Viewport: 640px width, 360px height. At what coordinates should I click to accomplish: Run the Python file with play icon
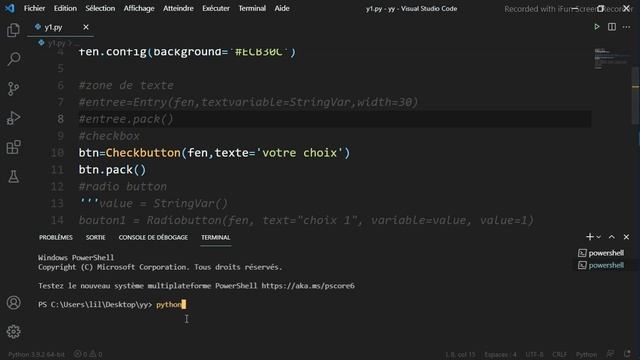pos(597,27)
